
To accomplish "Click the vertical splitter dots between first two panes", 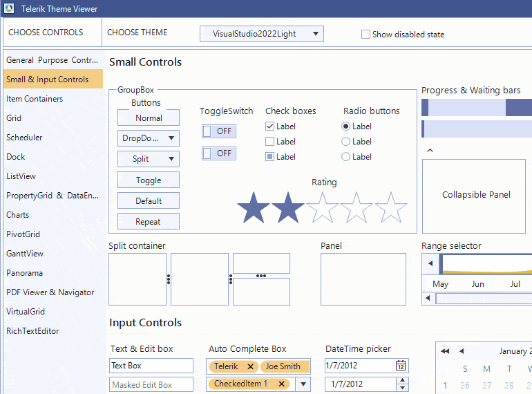I will click(169, 279).
